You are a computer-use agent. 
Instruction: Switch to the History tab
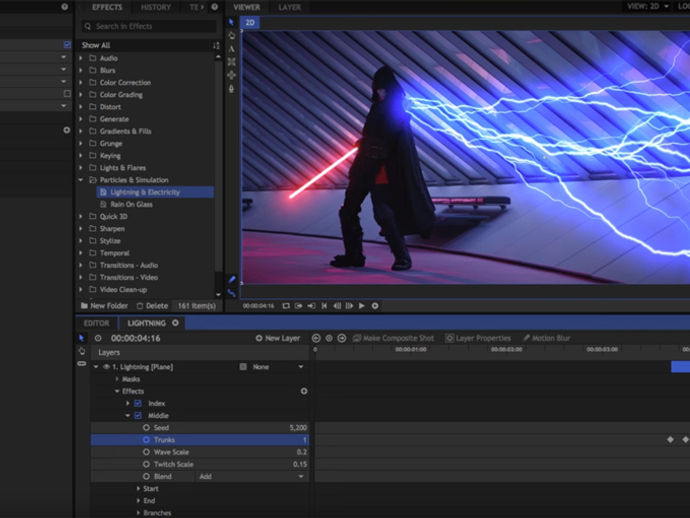[x=155, y=7]
